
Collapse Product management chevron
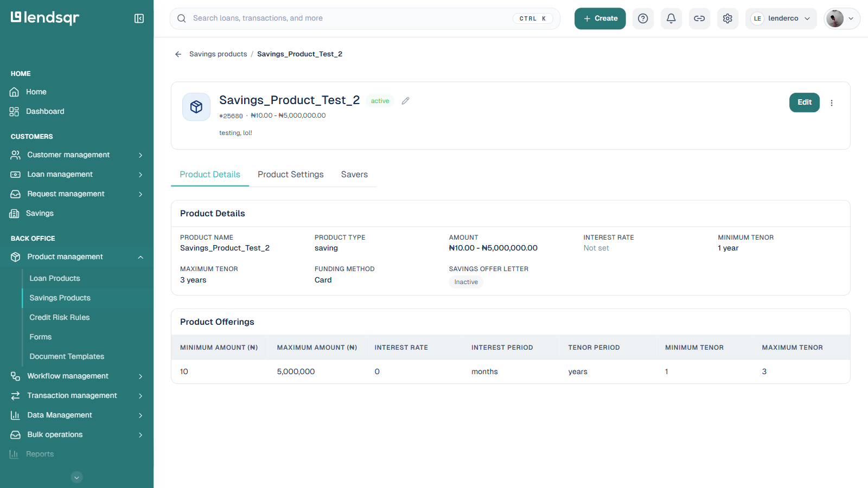pos(141,257)
